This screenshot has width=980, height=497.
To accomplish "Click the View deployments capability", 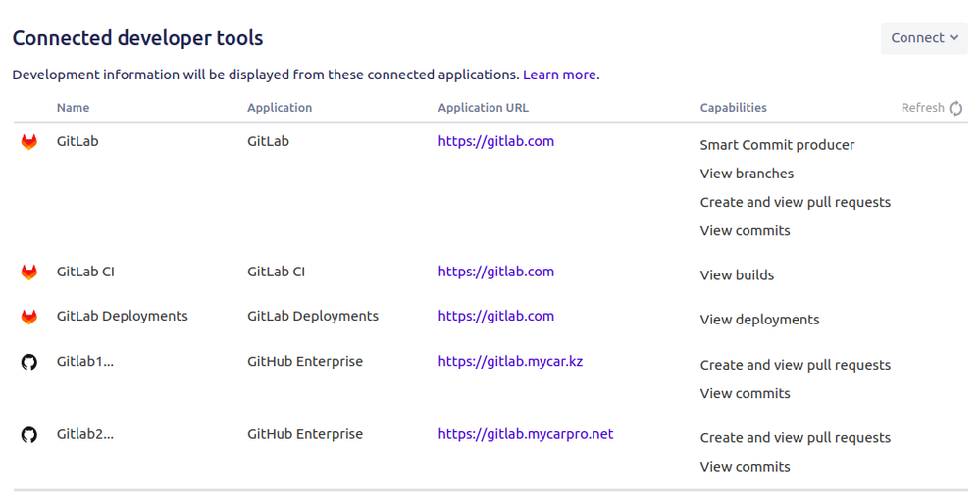I will [759, 320].
